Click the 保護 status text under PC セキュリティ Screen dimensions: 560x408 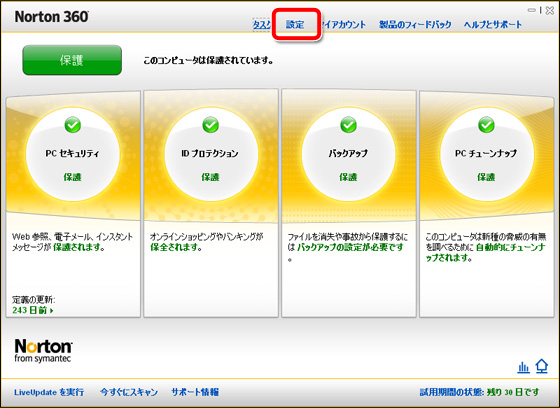(x=72, y=177)
